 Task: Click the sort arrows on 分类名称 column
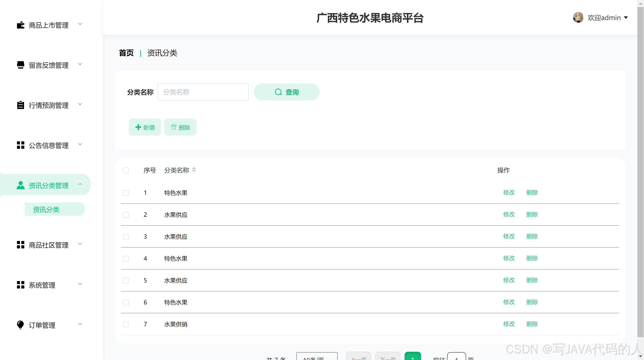(194, 170)
